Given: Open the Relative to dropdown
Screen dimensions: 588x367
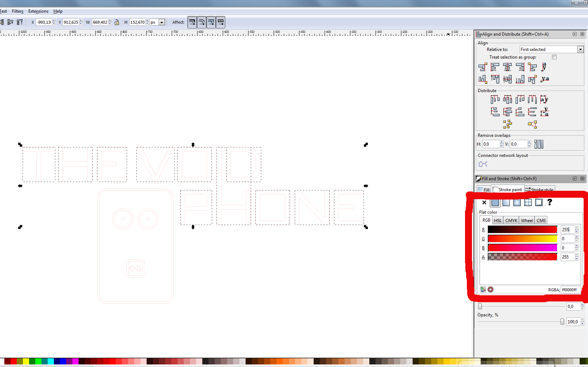Looking at the screenshot, I should click(580, 50).
